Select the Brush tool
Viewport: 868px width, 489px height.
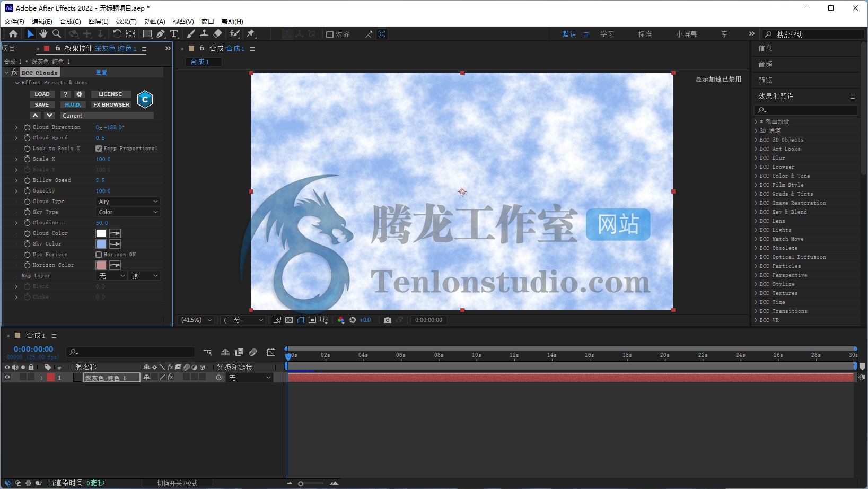click(x=191, y=34)
